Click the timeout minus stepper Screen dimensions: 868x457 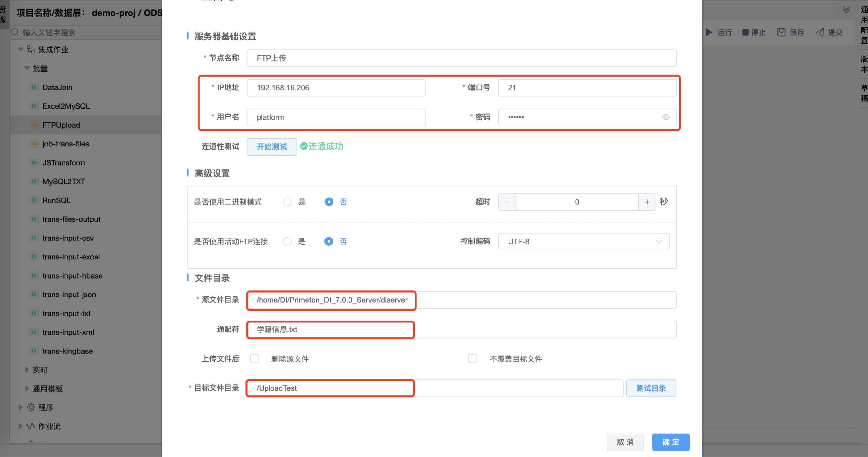tap(507, 202)
